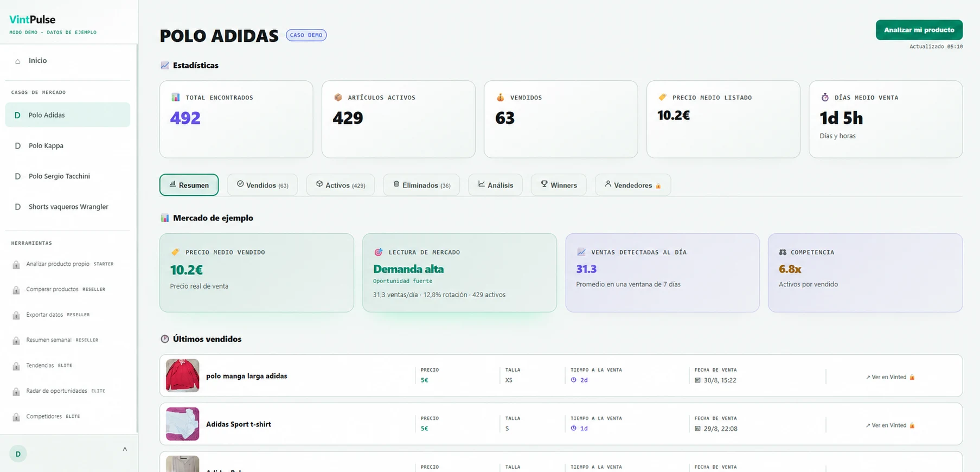This screenshot has width=980, height=472.
Task: Click the lock icon beside Radar de oportunidades
Action: (16, 392)
